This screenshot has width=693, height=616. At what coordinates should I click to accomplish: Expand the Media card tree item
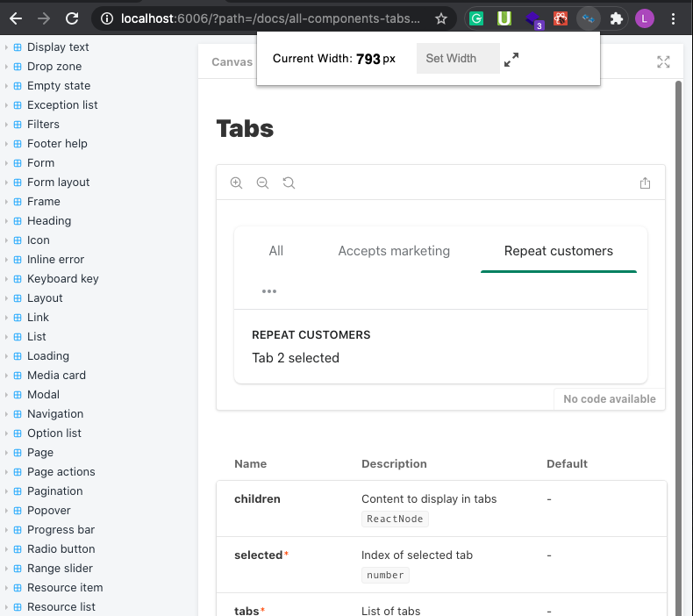[x=6, y=376]
